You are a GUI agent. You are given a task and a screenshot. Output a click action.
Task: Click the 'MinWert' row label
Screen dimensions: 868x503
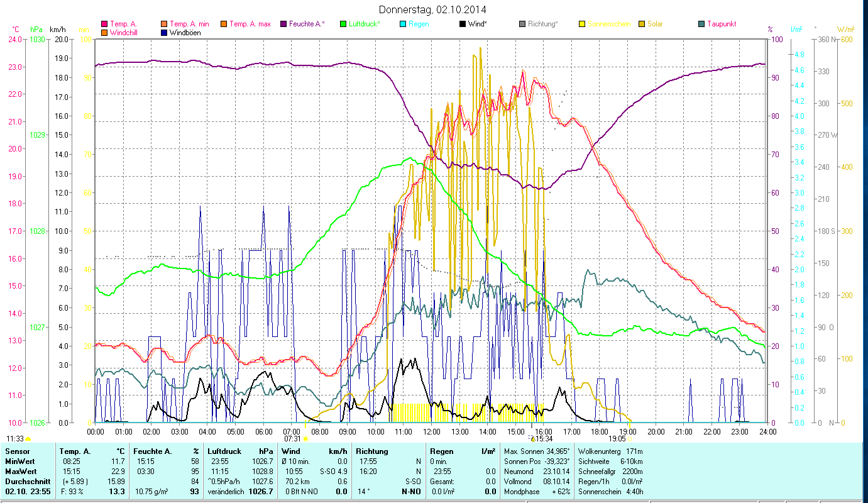pyautogui.click(x=19, y=462)
